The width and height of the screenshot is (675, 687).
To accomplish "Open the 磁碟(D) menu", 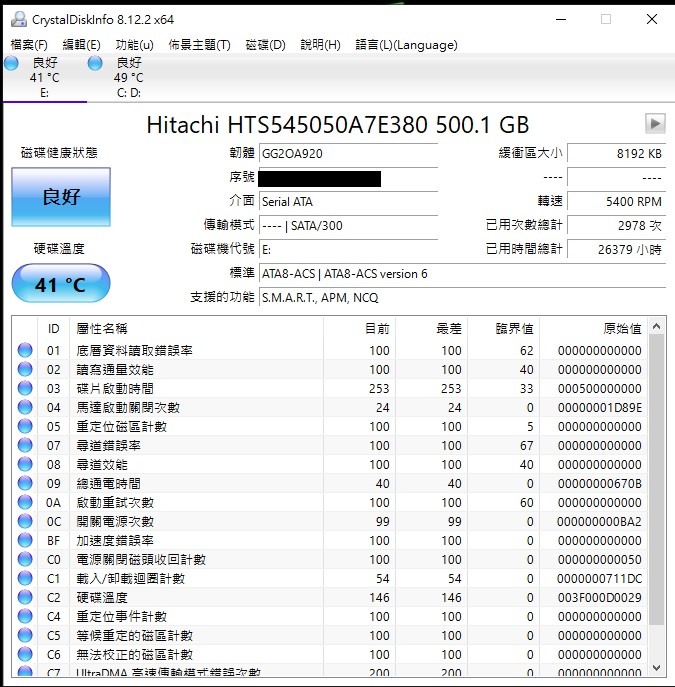I will [265, 45].
